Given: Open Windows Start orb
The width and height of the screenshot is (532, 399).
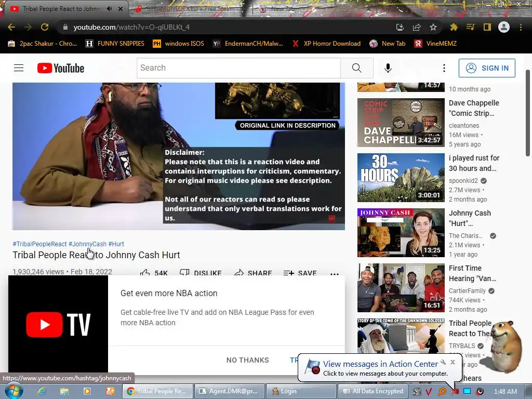Looking at the screenshot, I should [14, 391].
